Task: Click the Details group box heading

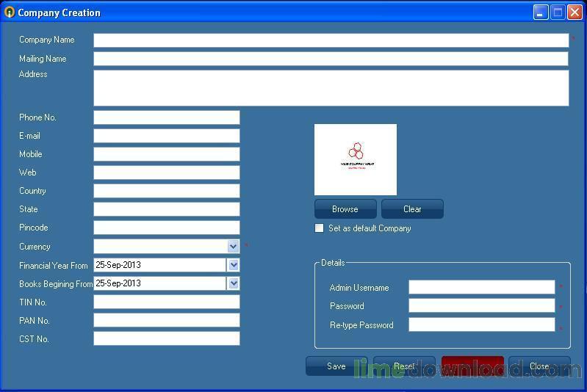Action: click(x=333, y=263)
